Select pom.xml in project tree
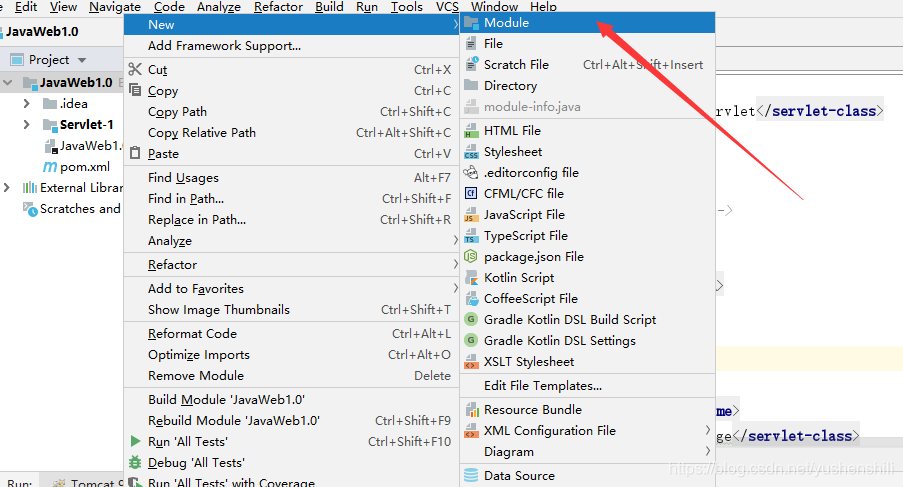Viewport: 903px width, 487px height. pyautogui.click(x=85, y=167)
